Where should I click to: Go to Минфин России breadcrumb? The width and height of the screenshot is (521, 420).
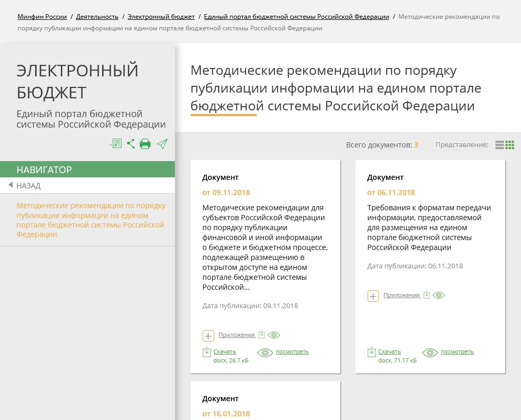pos(42,17)
